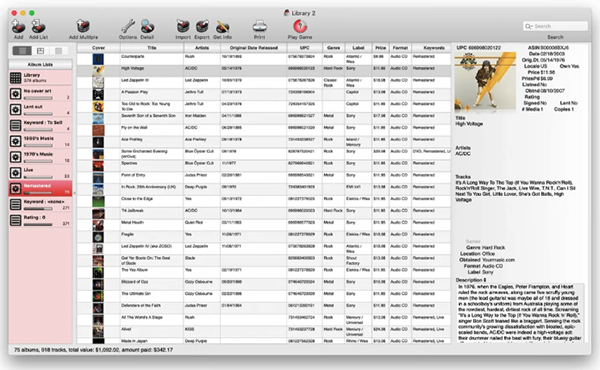Viewport: 600px width, 370px height.
Task: Select the 1970's Music smart list
Action: point(40,157)
